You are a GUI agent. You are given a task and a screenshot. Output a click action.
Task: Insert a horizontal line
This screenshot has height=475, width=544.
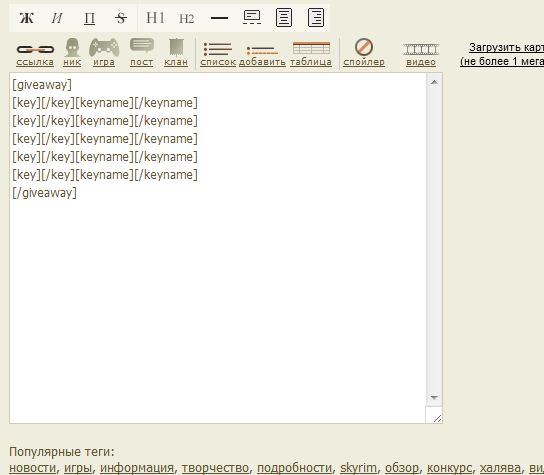pos(219,18)
